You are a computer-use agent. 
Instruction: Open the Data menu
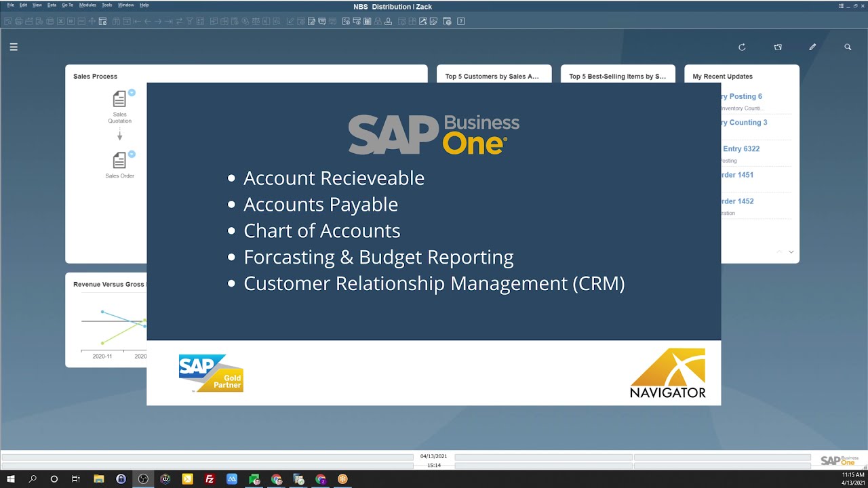tap(52, 5)
